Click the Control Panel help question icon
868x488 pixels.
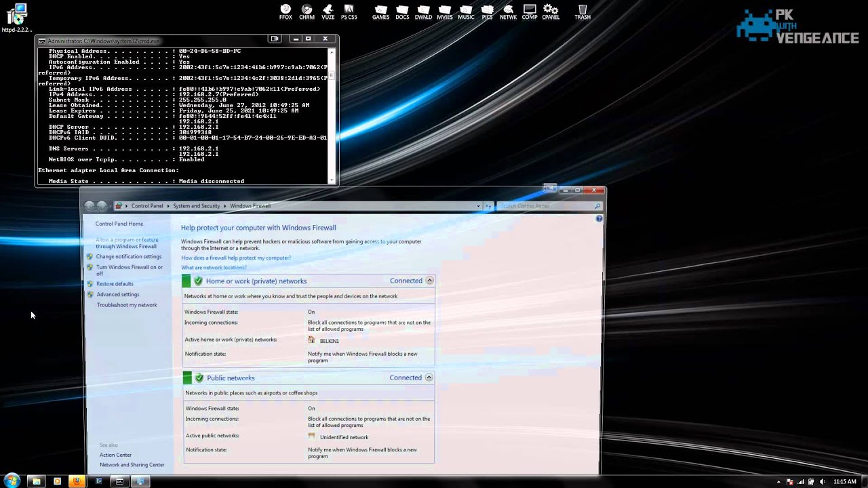[x=599, y=219]
